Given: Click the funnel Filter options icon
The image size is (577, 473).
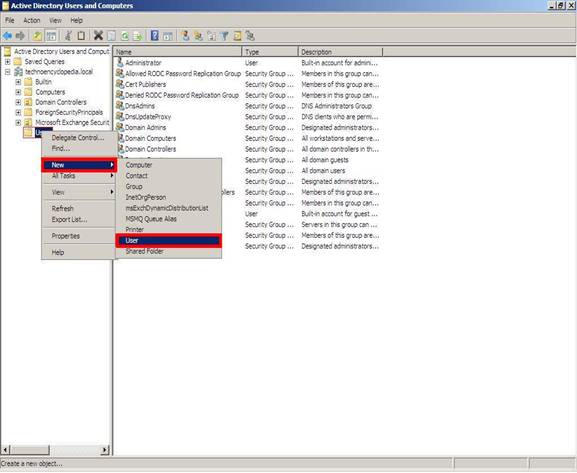Looking at the screenshot, I should point(224,36).
